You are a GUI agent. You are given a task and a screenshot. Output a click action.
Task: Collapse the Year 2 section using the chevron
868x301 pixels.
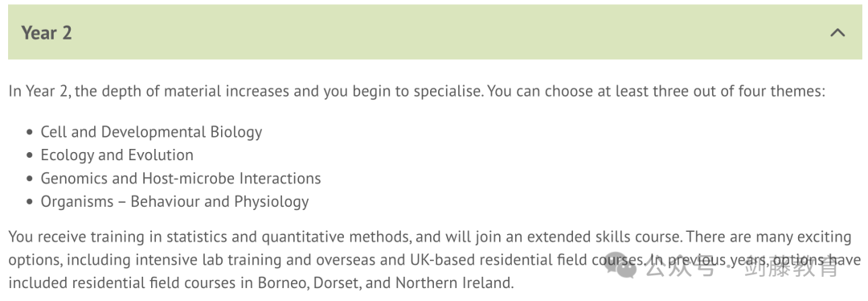[x=837, y=33]
